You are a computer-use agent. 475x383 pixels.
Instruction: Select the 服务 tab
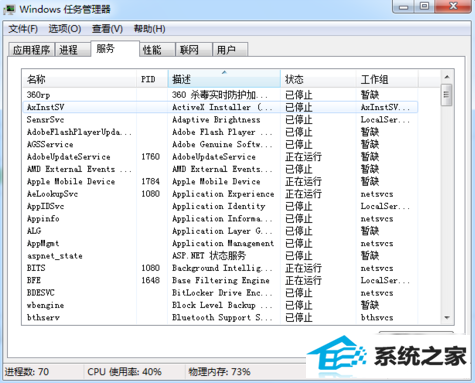tap(115, 49)
